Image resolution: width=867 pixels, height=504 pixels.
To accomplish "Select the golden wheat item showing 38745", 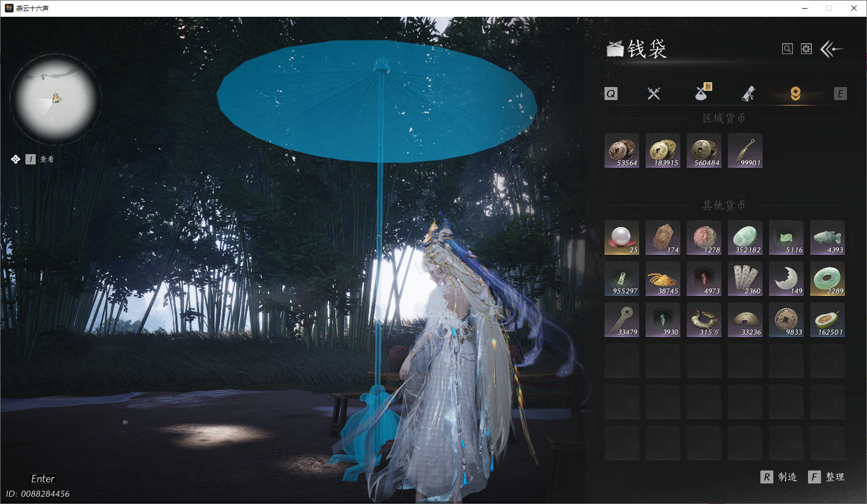I will click(663, 279).
